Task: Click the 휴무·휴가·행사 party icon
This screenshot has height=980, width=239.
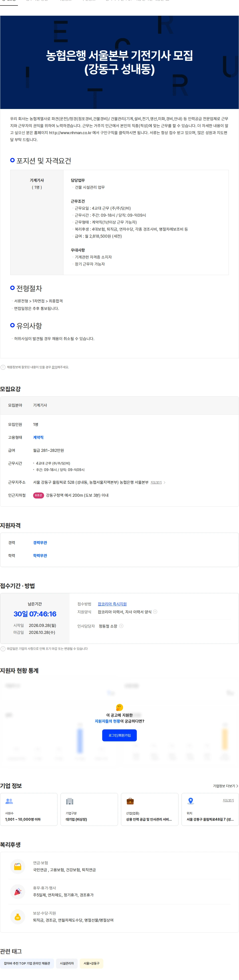Action: tap(17, 892)
